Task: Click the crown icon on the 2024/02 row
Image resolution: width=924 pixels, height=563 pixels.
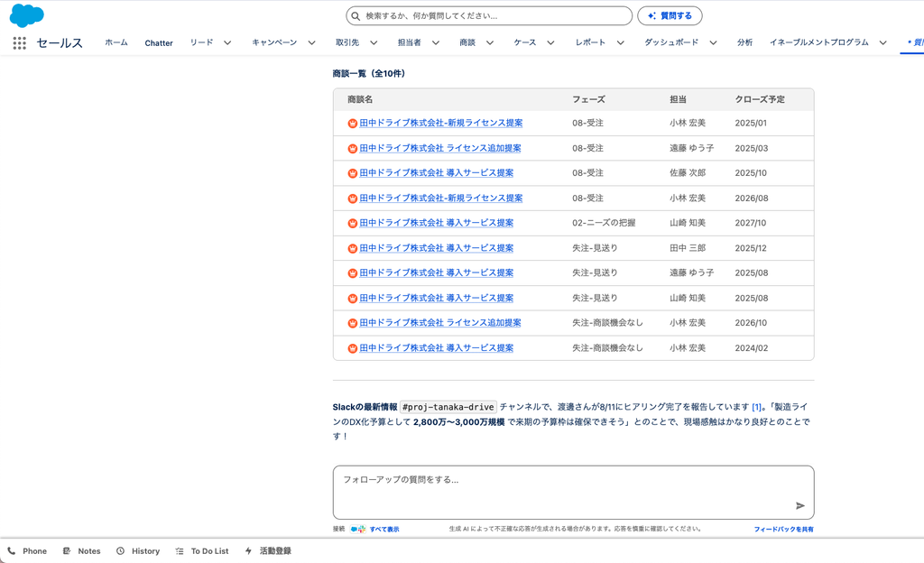Action: (353, 348)
